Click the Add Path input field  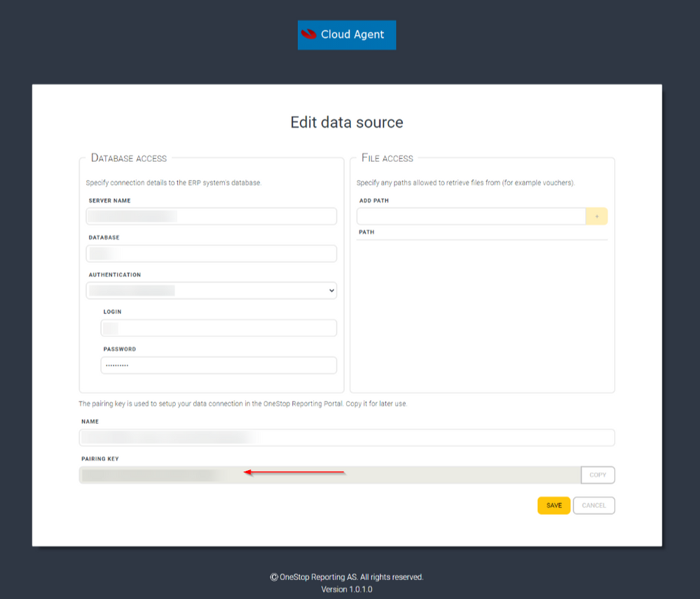pos(471,216)
